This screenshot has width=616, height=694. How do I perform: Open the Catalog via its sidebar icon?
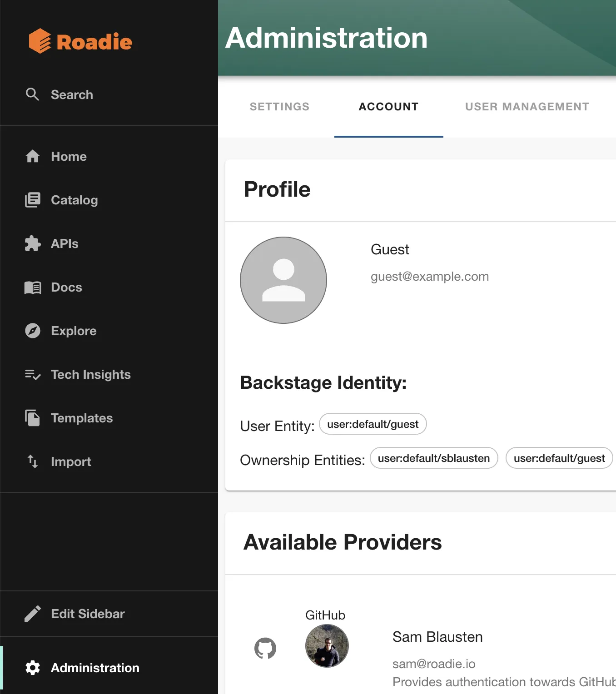[x=32, y=200]
